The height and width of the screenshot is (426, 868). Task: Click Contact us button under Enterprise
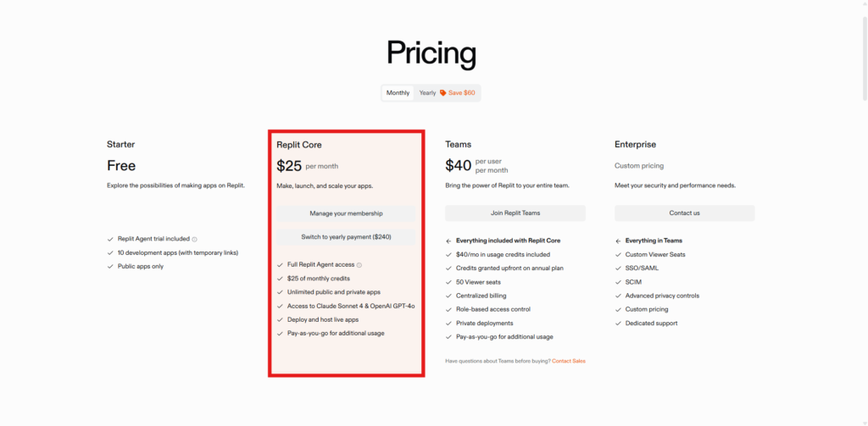tap(684, 213)
